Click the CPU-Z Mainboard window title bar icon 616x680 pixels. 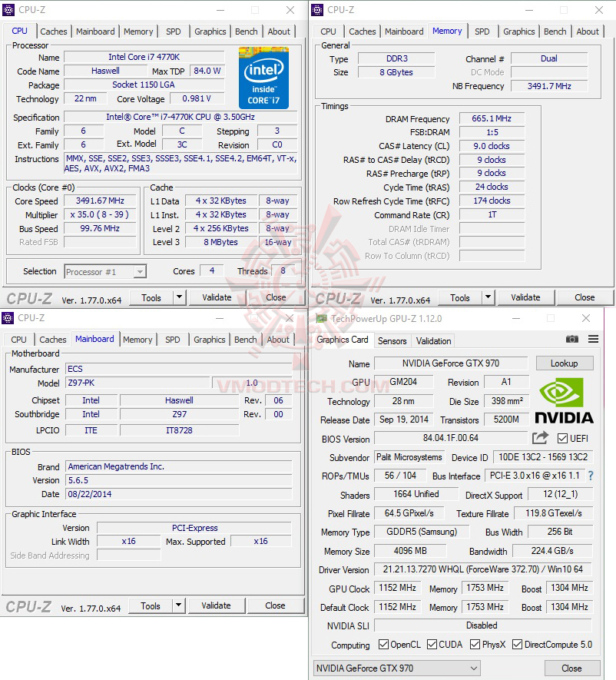pos(8,317)
